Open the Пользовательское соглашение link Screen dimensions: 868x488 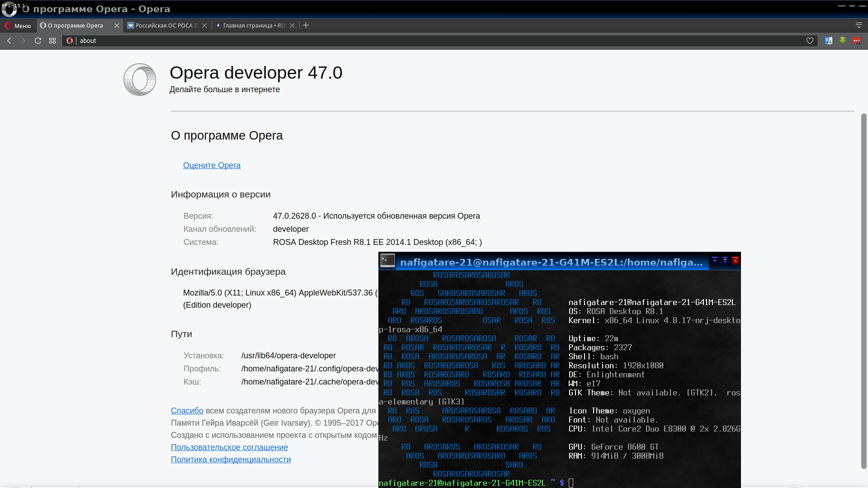tap(229, 447)
